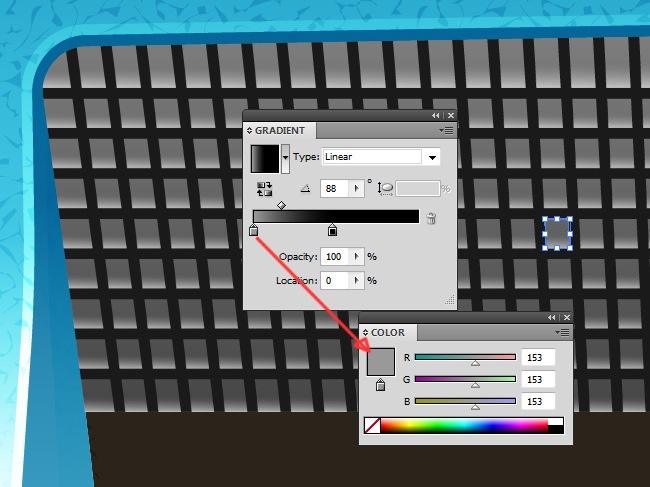Open the Opacity slider arrow
Viewport: 650px width, 487px height.
pyautogui.click(x=357, y=257)
